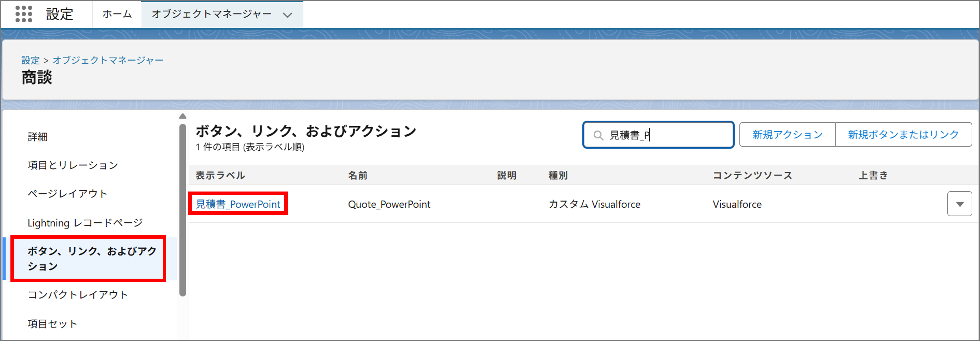The image size is (980, 341).
Task: Click the search magnifier icon
Action: pos(598,135)
